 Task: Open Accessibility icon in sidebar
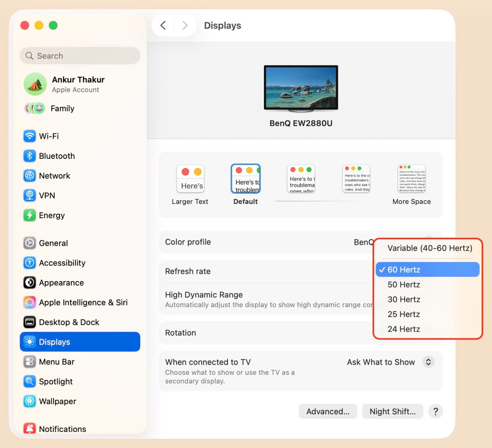29,263
